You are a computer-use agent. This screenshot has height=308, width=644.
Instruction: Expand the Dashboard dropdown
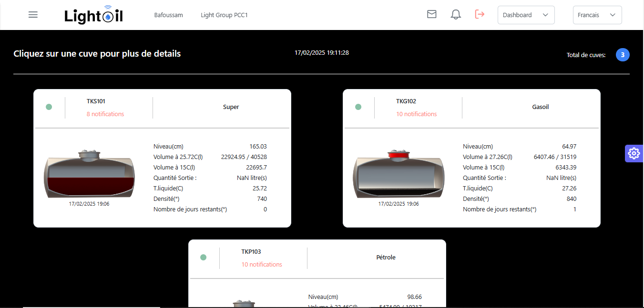click(x=526, y=15)
